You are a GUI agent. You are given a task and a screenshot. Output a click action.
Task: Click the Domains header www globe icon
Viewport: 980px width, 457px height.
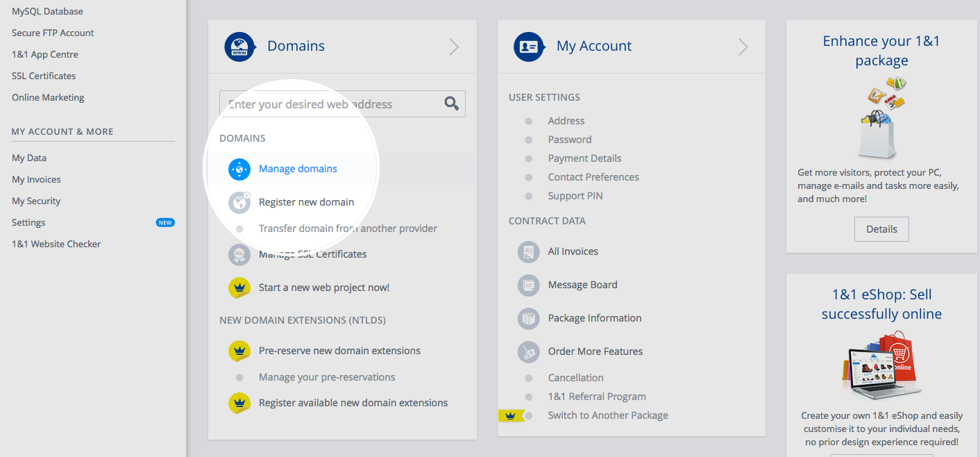pos(239,47)
